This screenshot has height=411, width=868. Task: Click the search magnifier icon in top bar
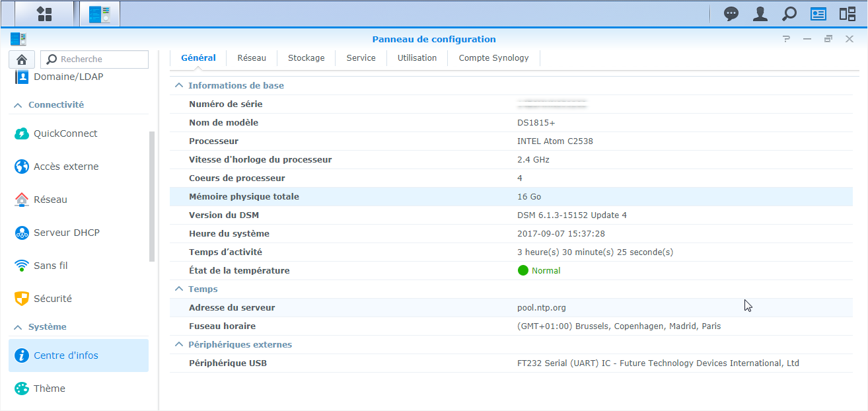coord(789,14)
